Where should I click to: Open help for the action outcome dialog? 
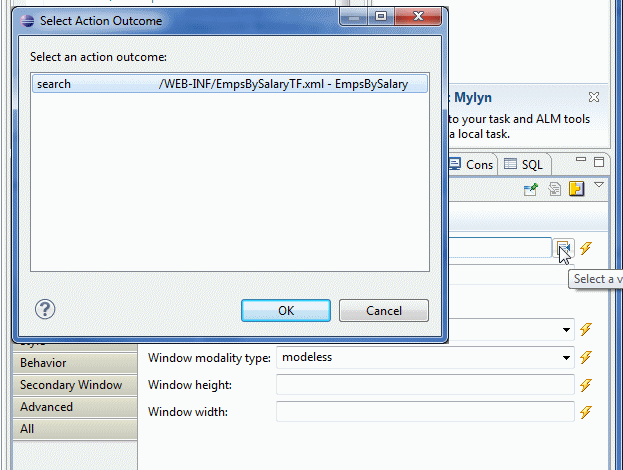pyautogui.click(x=45, y=309)
